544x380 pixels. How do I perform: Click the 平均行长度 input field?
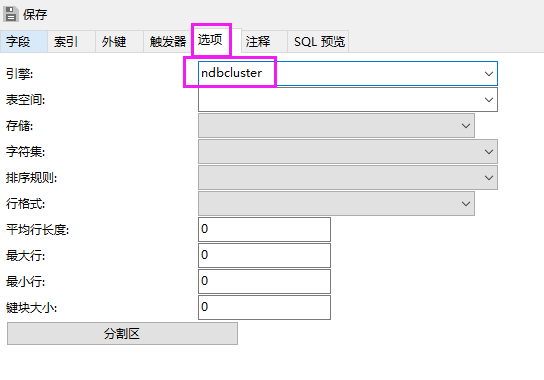pos(264,229)
